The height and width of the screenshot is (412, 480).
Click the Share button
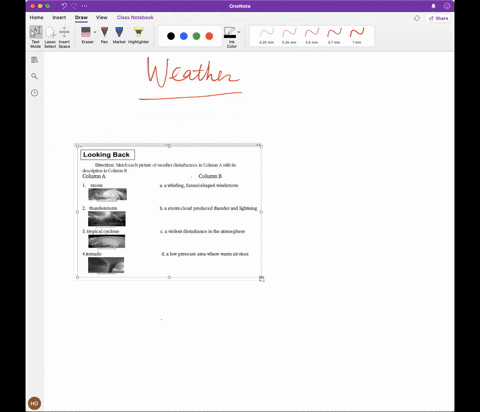pyautogui.click(x=438, y=18)
